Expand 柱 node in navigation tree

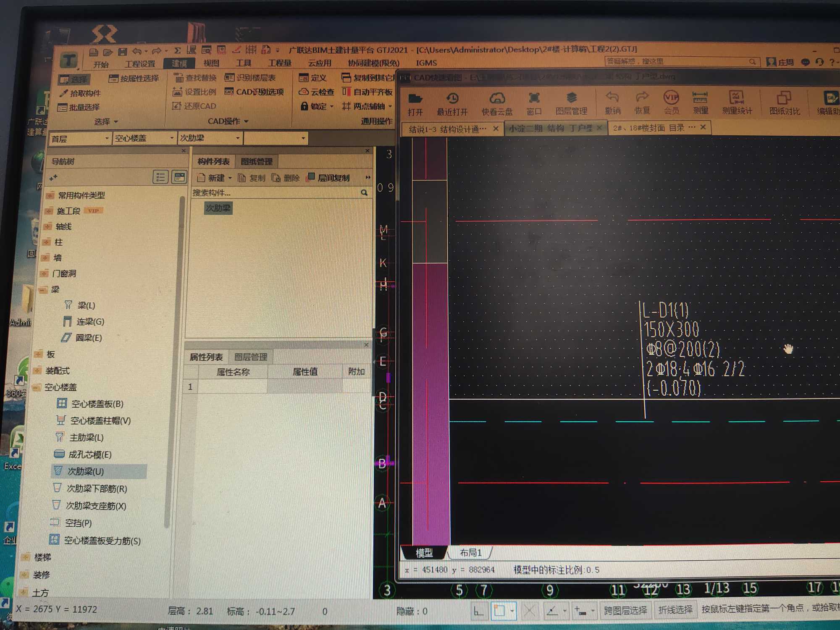tap(47, 242)
